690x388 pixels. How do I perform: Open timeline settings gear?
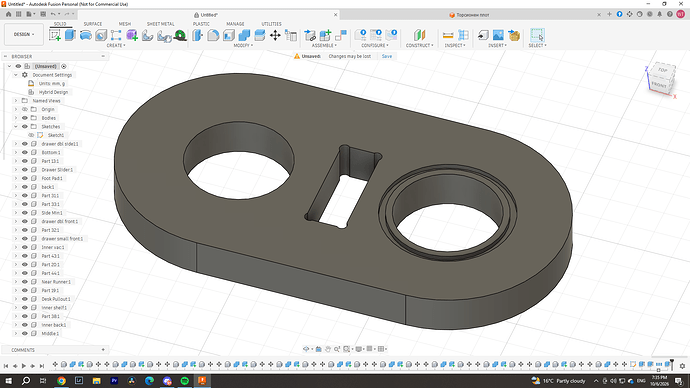point(682,366)
